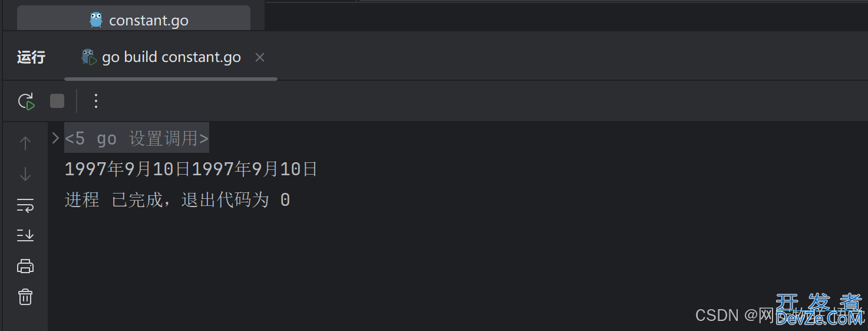Jump up the stack trace with up arrow

[25, 143]
